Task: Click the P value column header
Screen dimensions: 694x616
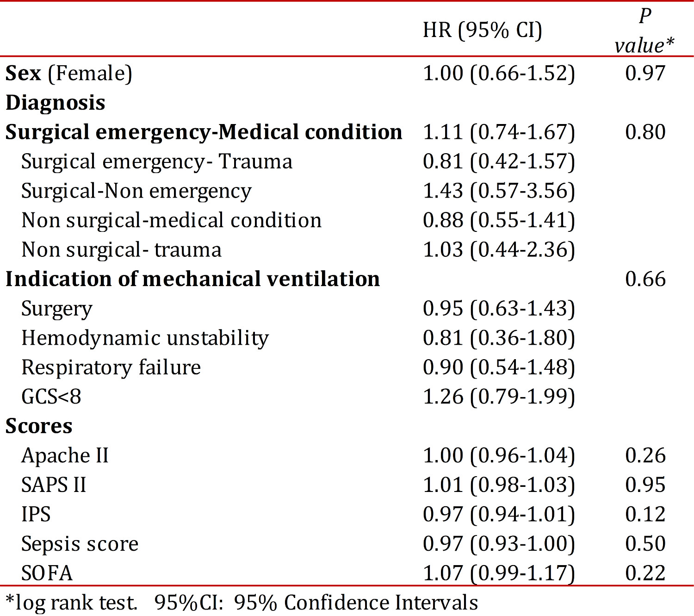Action: [644, 31]
